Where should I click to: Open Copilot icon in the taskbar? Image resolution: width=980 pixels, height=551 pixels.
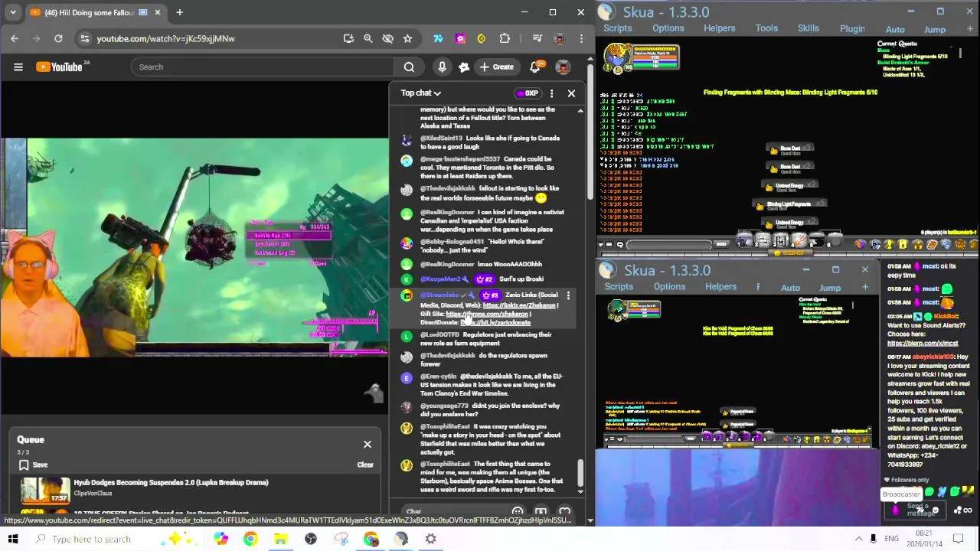(220, 540)
